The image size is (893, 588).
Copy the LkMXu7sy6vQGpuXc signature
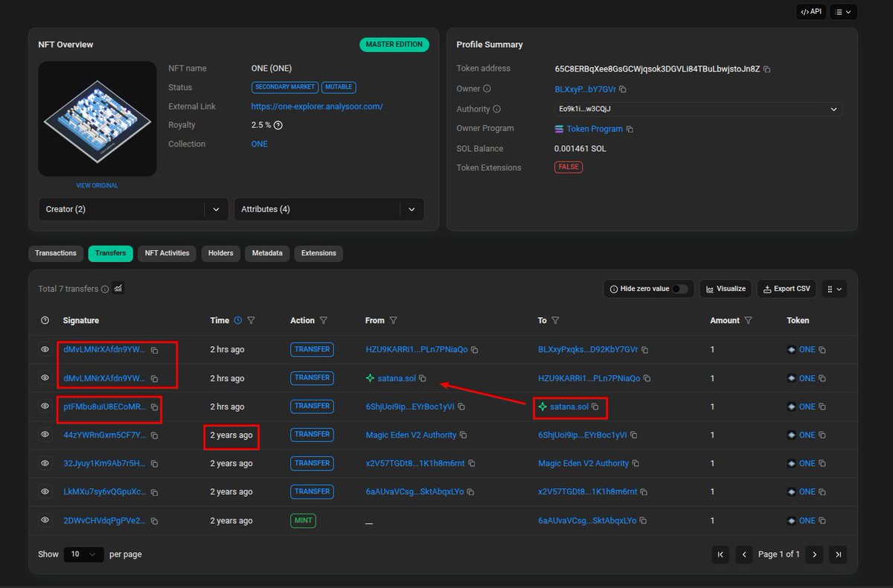pos(155,492)
